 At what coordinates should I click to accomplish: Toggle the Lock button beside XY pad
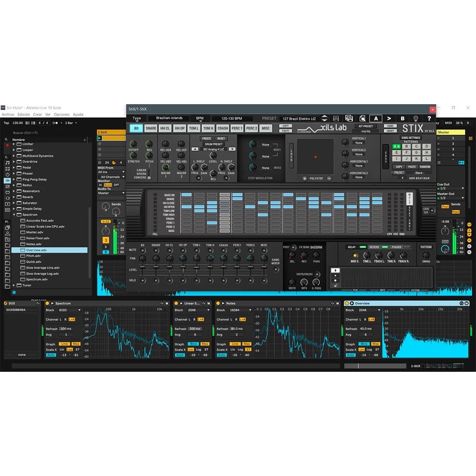(x=291, y=155)
